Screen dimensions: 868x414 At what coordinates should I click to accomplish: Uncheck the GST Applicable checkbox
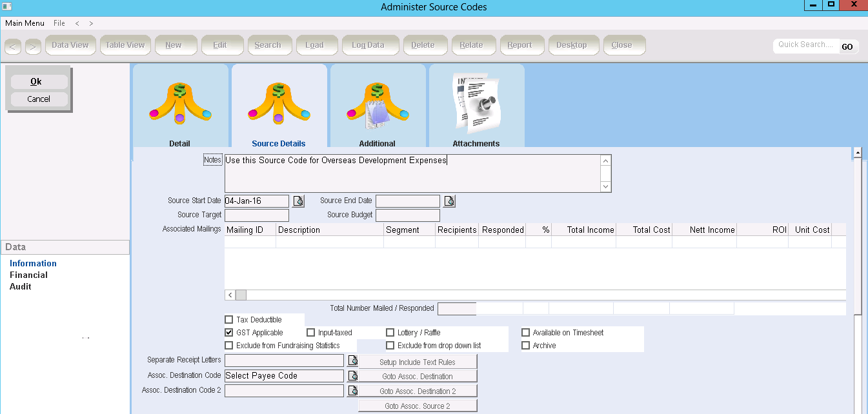tap(228, 333)
